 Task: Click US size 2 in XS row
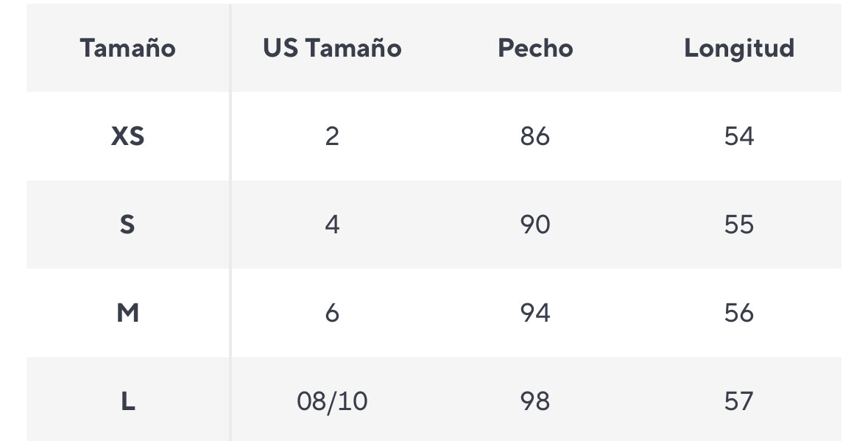tap(332, 136)
